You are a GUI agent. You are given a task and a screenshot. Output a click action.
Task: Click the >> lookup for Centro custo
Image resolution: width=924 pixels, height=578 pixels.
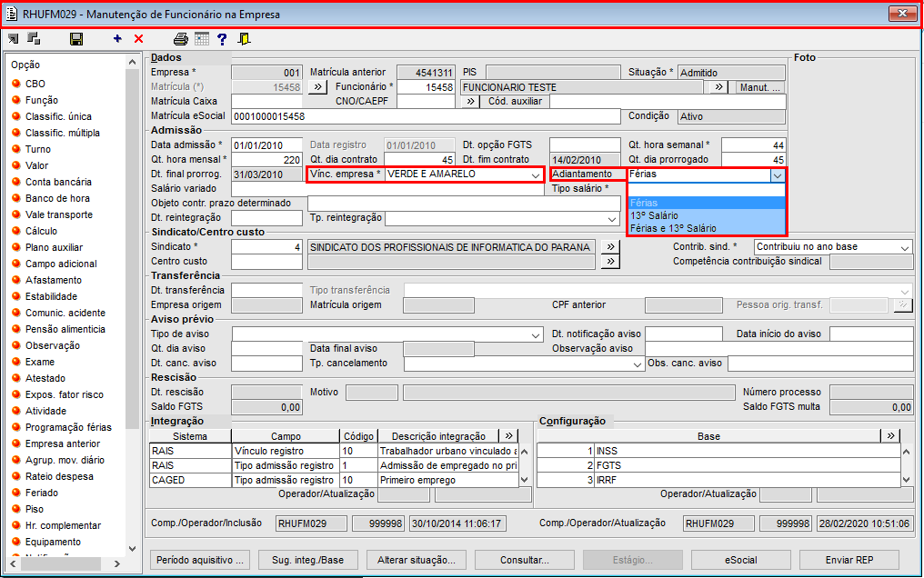(610, 262)
